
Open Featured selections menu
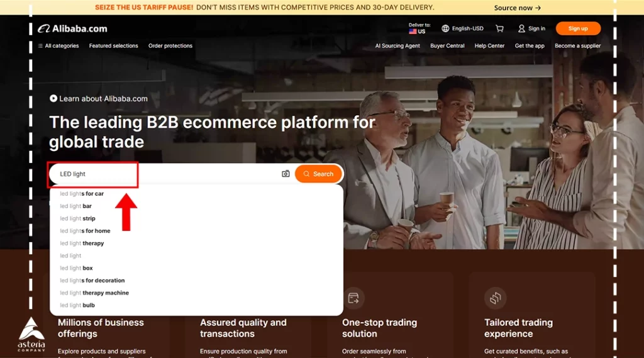(x=113, y=46)
